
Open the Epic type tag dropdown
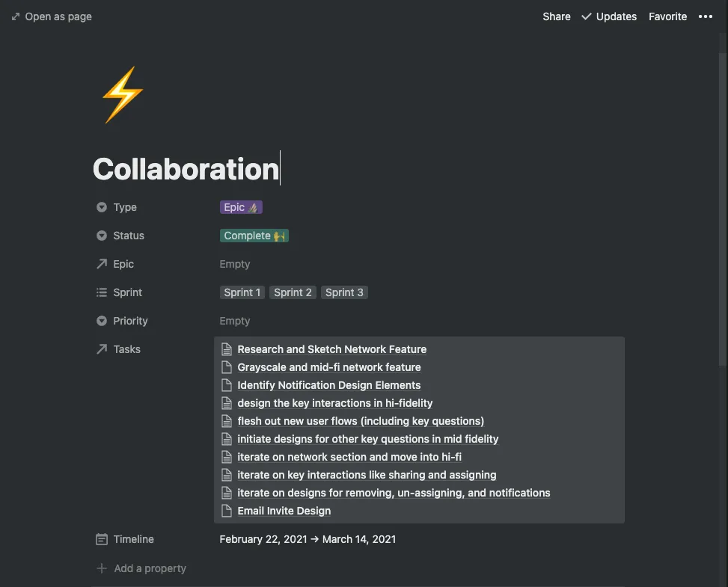(x=241, y=207)
